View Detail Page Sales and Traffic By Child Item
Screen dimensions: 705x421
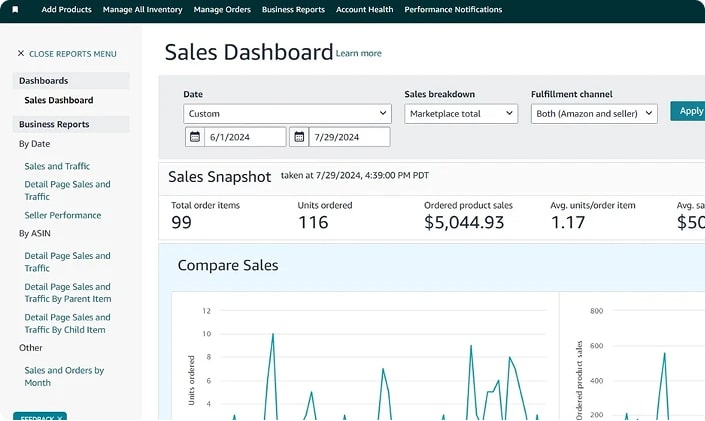67,323
